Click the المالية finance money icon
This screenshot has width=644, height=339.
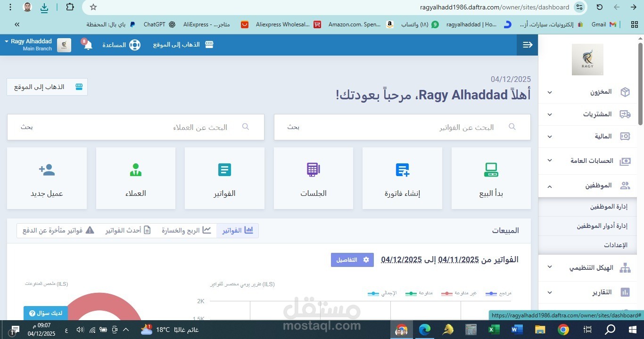tap(625, 136)
